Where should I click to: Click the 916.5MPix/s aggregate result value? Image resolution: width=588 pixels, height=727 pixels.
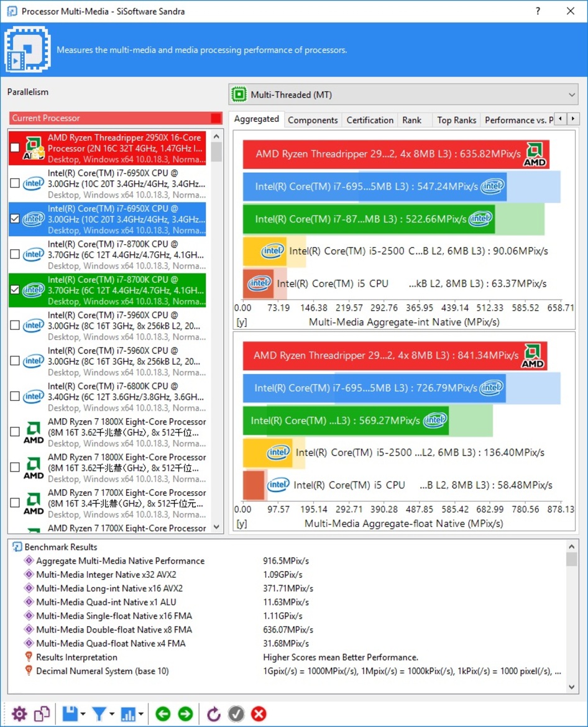286,561
